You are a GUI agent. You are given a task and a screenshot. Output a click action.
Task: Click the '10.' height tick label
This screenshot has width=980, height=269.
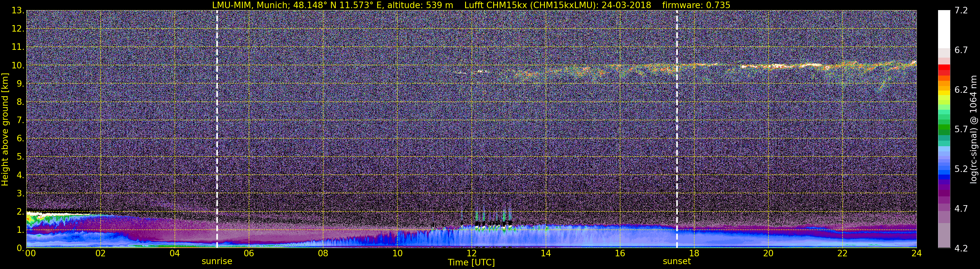[x=18, y=65]
